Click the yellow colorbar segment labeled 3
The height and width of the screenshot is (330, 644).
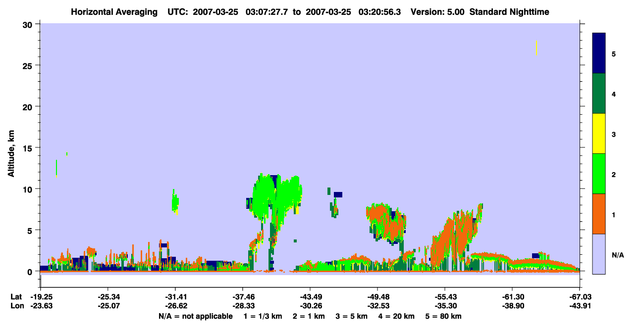(599, 134)
